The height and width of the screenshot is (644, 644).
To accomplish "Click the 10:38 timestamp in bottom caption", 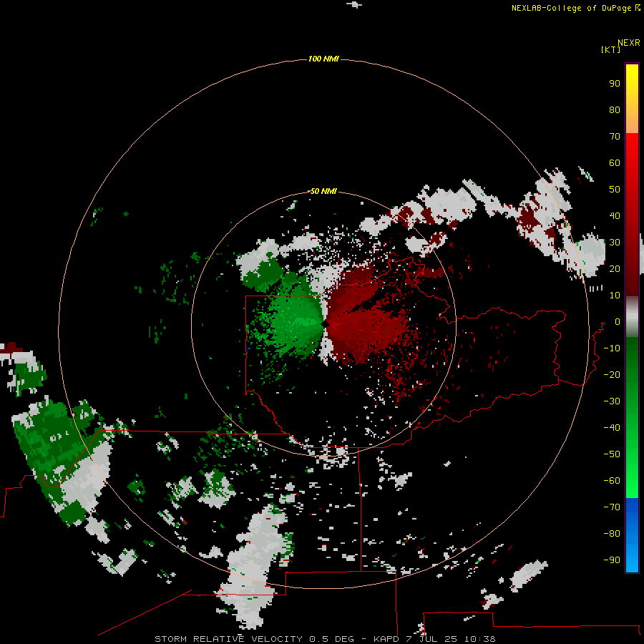I will [479, 639].
